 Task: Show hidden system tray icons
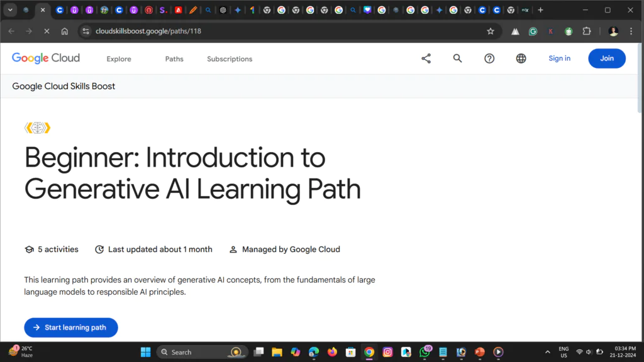tap(547, 352)
